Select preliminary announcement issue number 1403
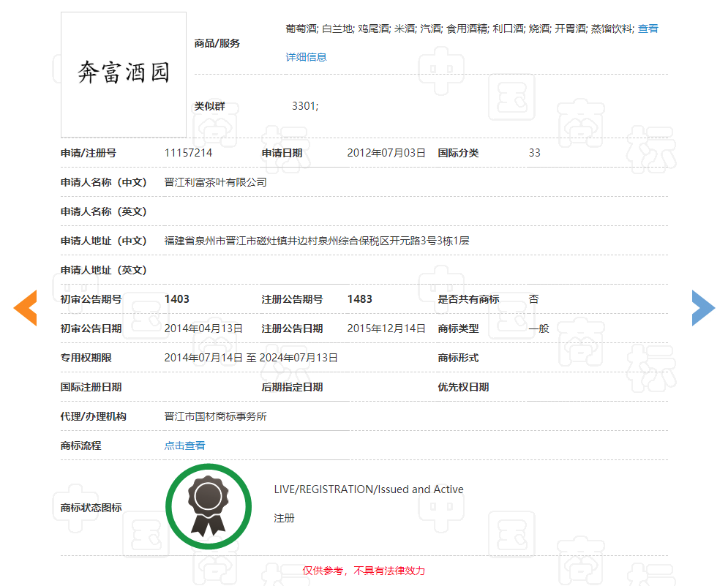Viewport: 728px width, 586px height. click(x=177, y=299)
